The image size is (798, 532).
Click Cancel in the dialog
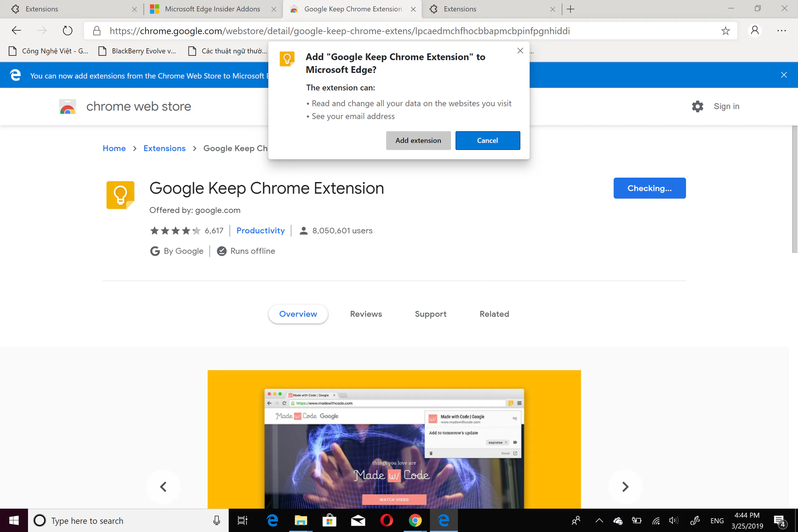pyautogui.click(x=488, y=141)
